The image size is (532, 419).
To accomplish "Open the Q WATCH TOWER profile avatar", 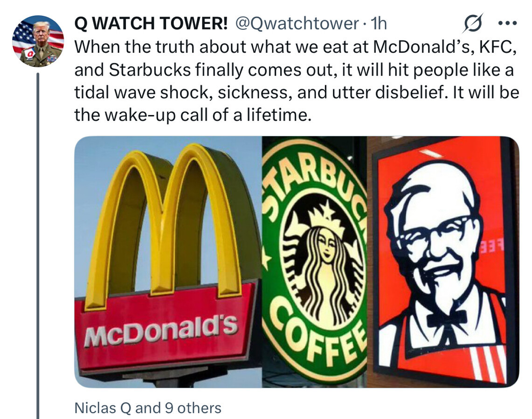I will [x=38, y=41].
